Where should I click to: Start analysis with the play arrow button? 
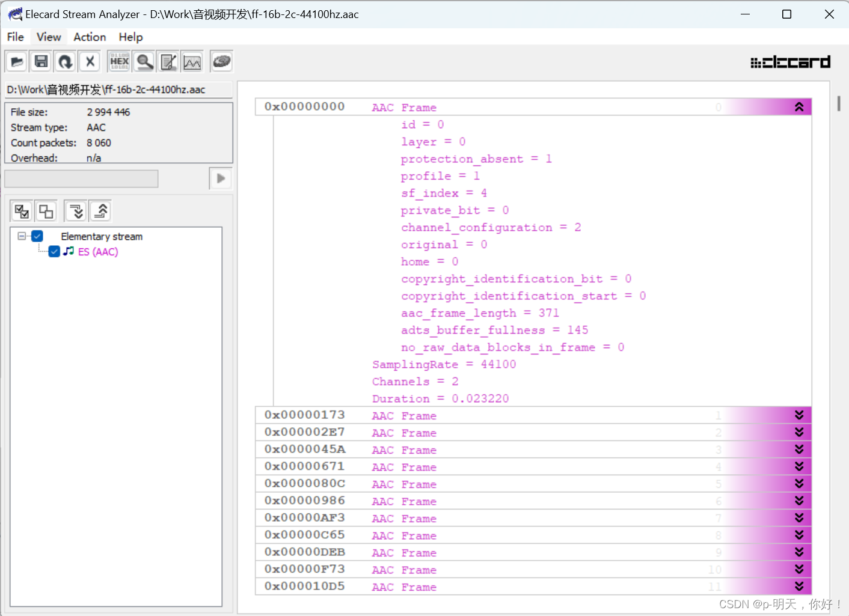coord(221,178)
